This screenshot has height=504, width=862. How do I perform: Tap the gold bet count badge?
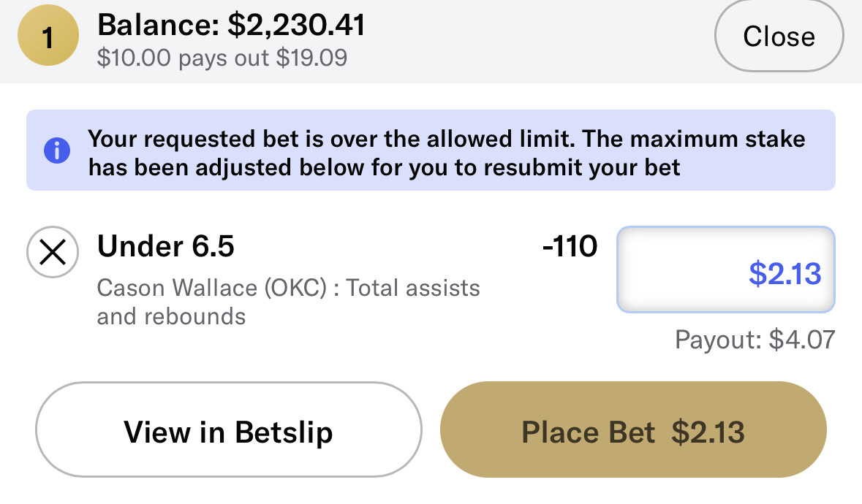pyautogui.click(x=48, y=37)
